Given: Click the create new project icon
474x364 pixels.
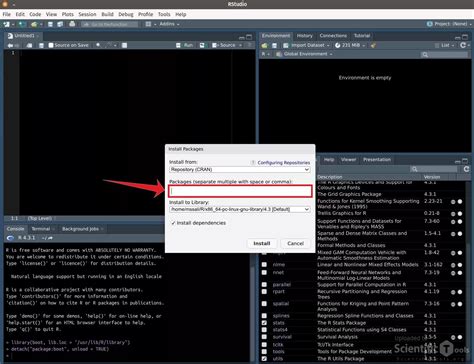Looking at the screenshot, I should (x=22, y=24).
